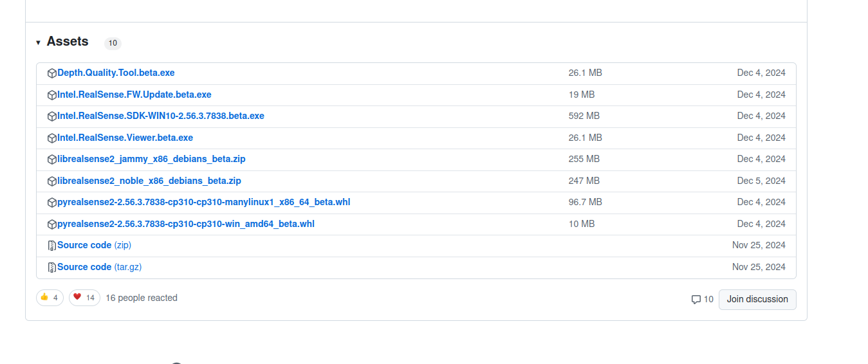The height and width of the screenshot is (364, 868).
Task: Click the '16 people reacted' text
Action: (x=142, y=298)
